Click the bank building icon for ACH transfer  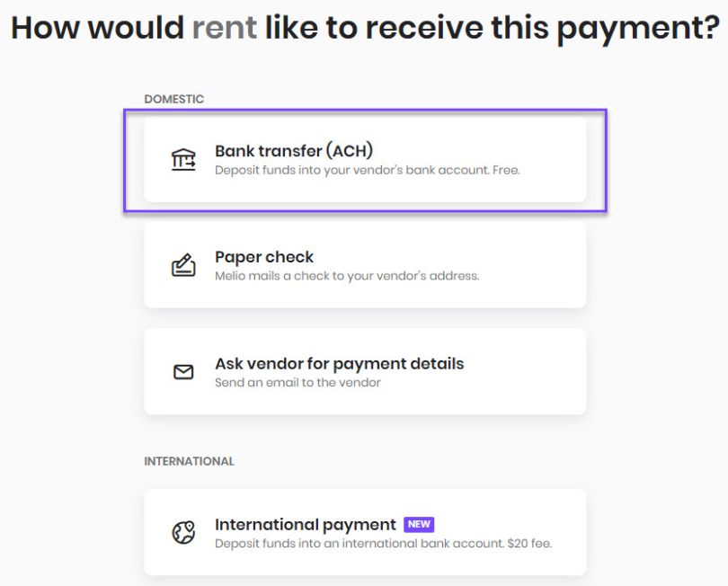click(183, 159)
